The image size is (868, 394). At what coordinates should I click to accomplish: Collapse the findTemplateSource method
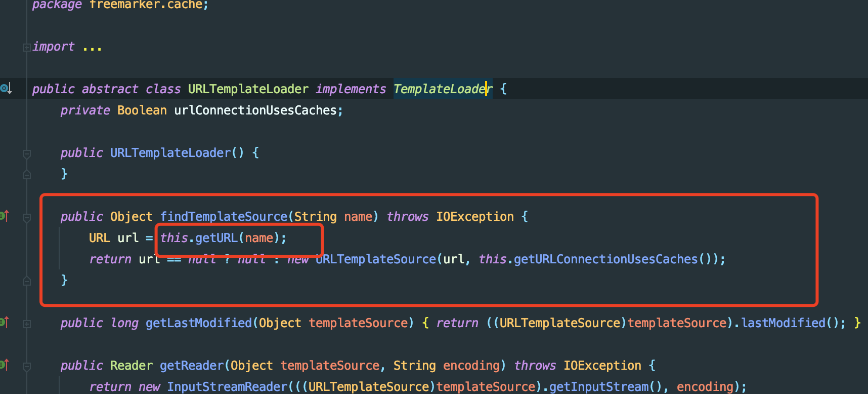point(27,218)
